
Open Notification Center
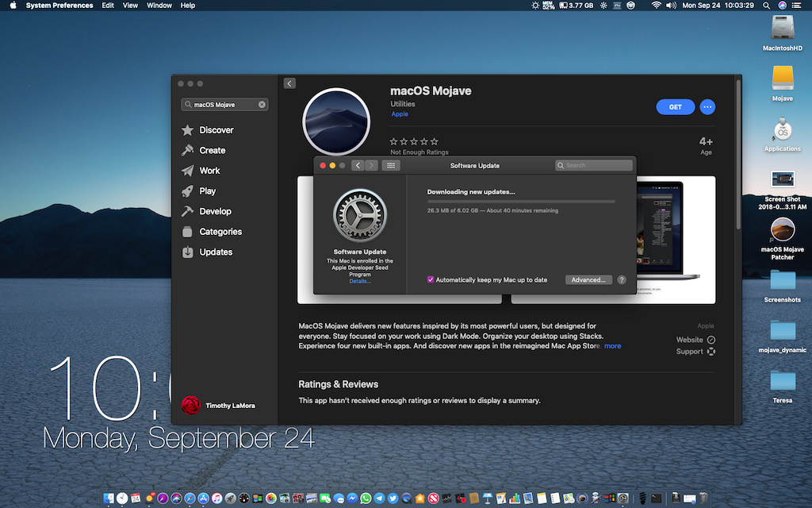click(x=796, y=6)
